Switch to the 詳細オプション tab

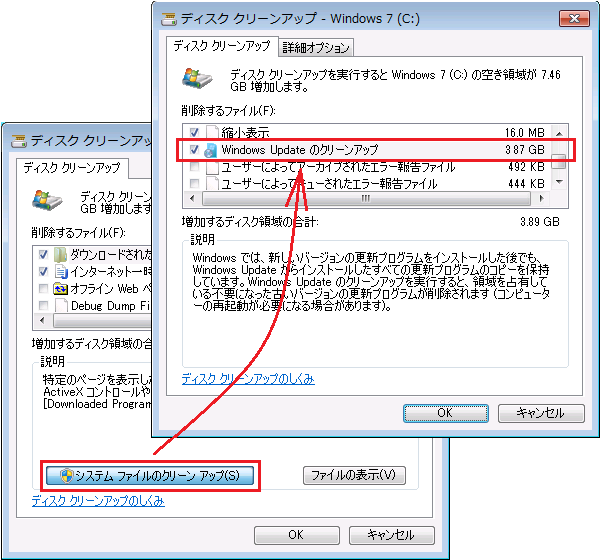[x=316, y=48]
